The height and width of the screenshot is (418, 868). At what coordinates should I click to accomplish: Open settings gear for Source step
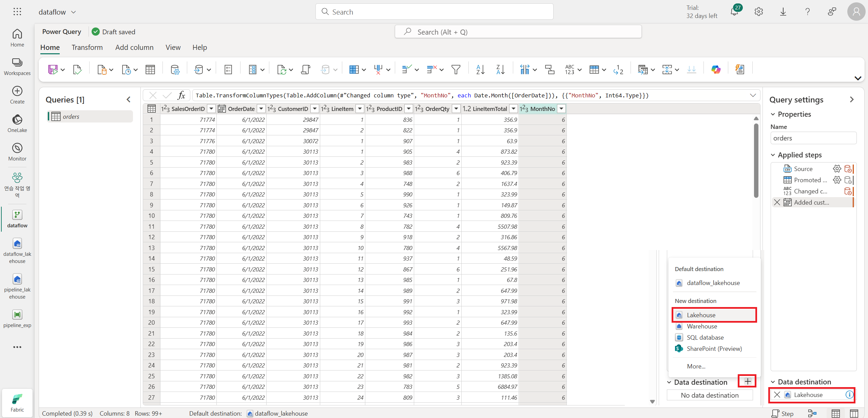click(837, 169)
